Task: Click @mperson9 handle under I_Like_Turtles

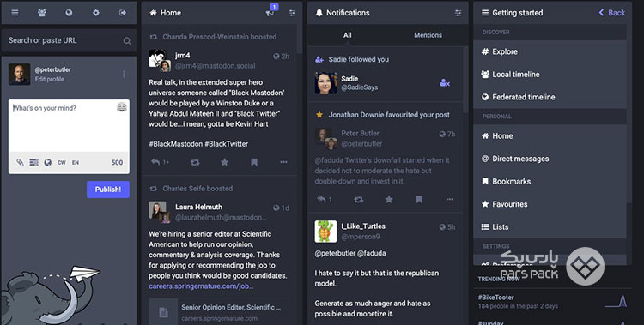Action: pyautogui.click(x=361, y=237)
